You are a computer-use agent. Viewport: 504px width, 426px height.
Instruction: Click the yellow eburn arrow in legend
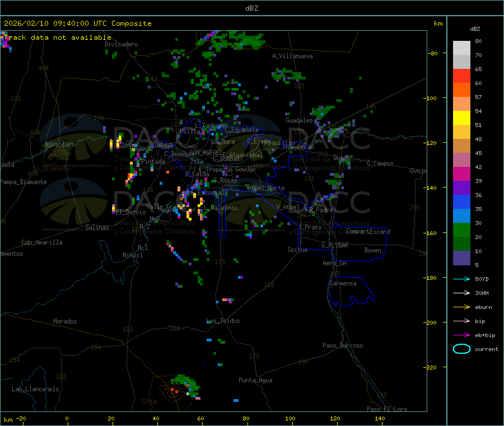point(461,307)
